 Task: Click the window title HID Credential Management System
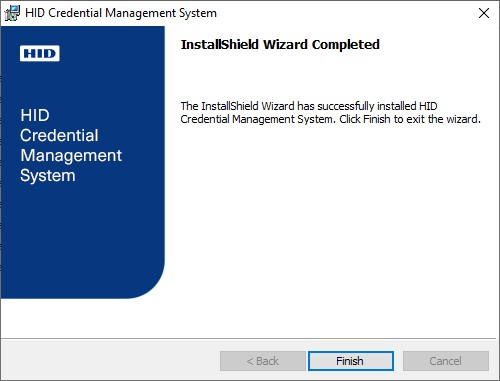tap(121, 13)
